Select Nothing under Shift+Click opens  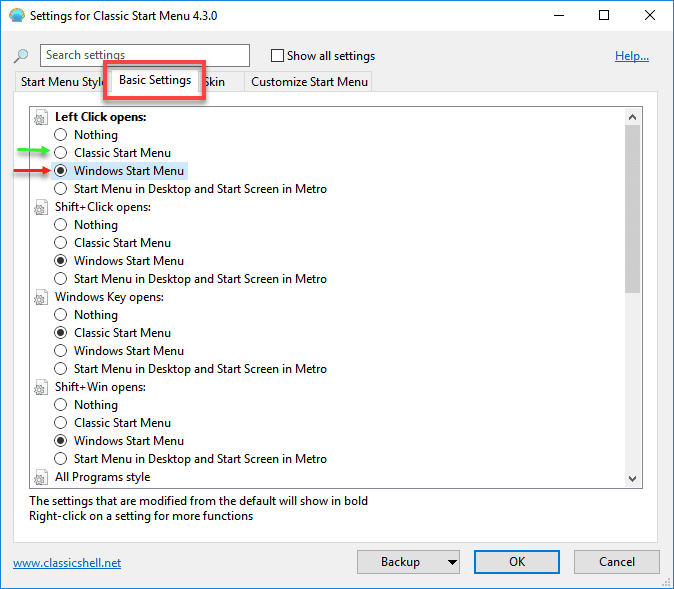point(61,225)
